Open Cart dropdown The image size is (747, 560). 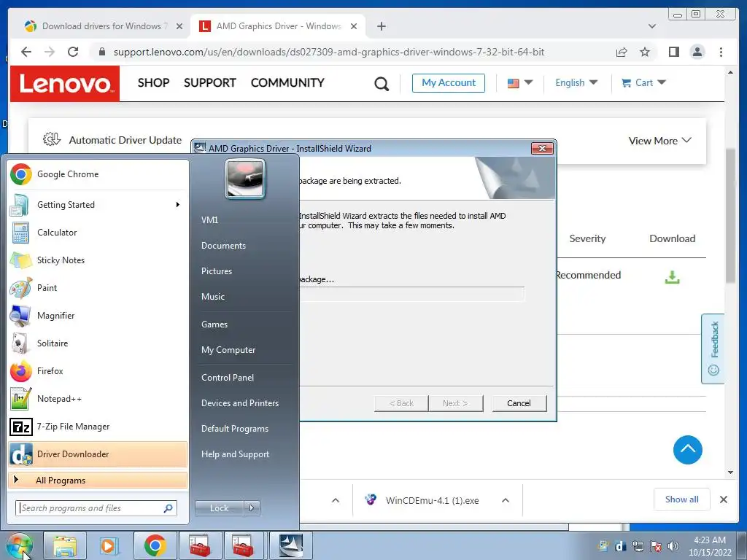pos(643,83)
